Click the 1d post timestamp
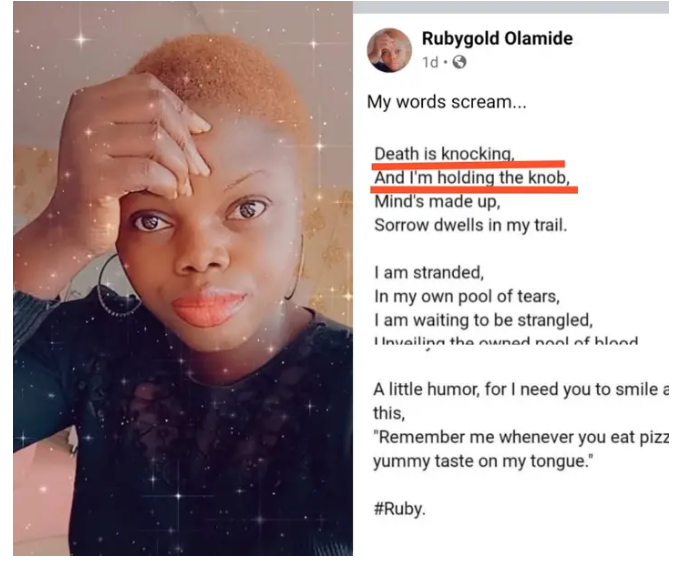Image resolution: width=684 pixels, height=569 pixels. pos(430,62)
